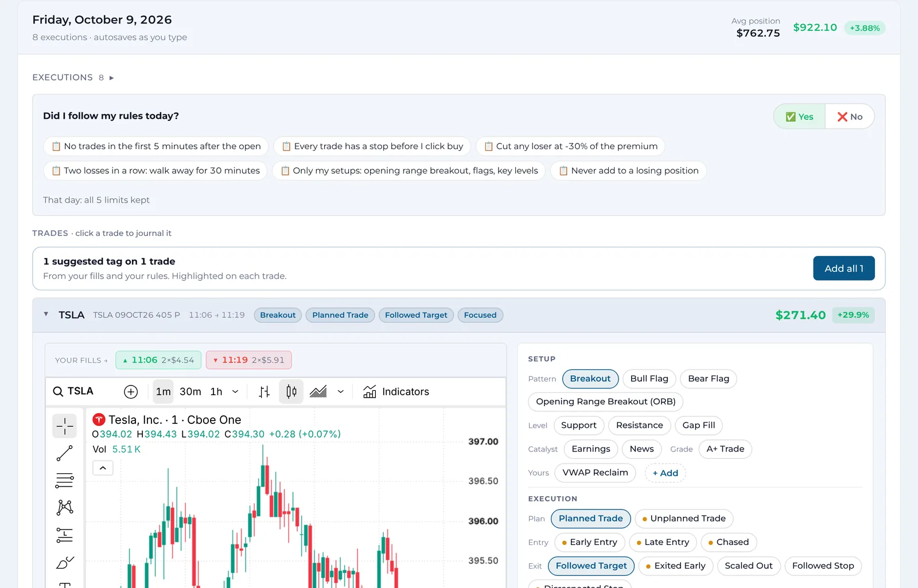Toggle the Support level tag
The width and height of the screenshot is (918, 588).
[x=578, y=425]
